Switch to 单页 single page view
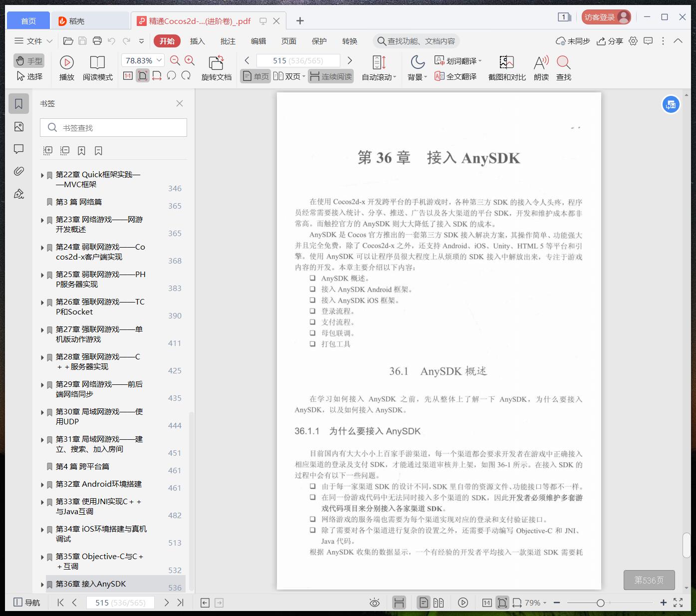 point(255,76)
